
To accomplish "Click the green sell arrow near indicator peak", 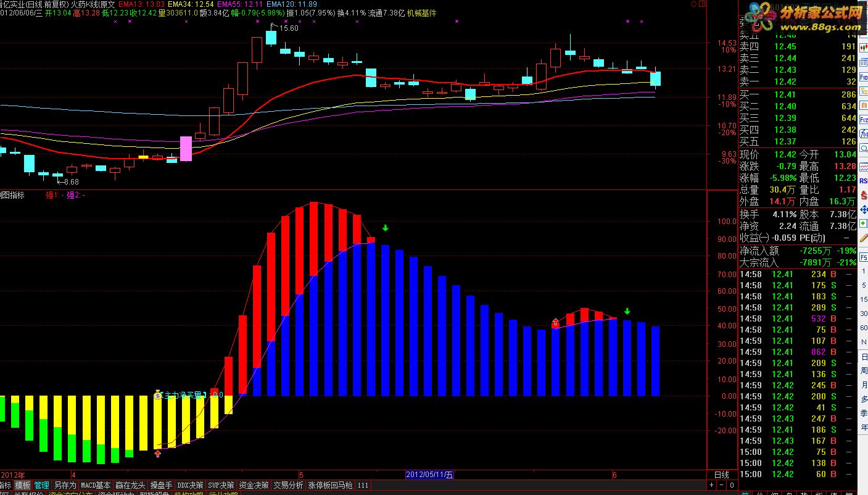I will click(x=386, y=228).
